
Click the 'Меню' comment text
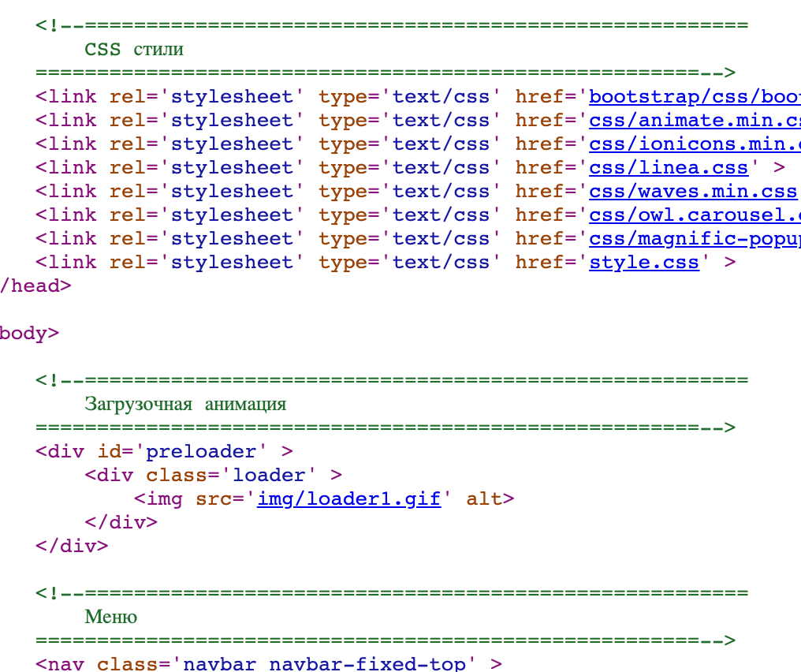pyautogui.click(x=111, y=617)
